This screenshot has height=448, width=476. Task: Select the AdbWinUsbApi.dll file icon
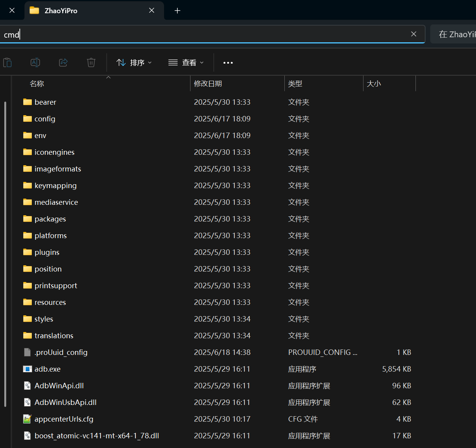[x=27, y=402]
